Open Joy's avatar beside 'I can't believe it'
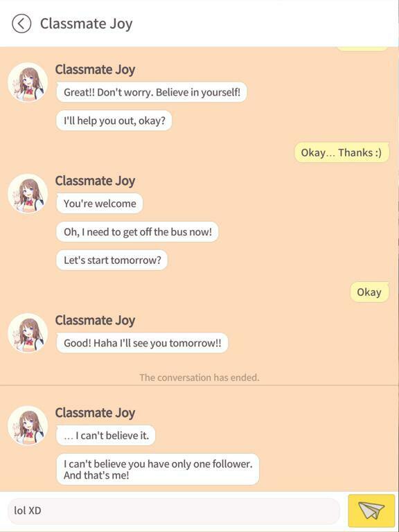The height and width of the screenshot is (532, 399). coord(28,426)
